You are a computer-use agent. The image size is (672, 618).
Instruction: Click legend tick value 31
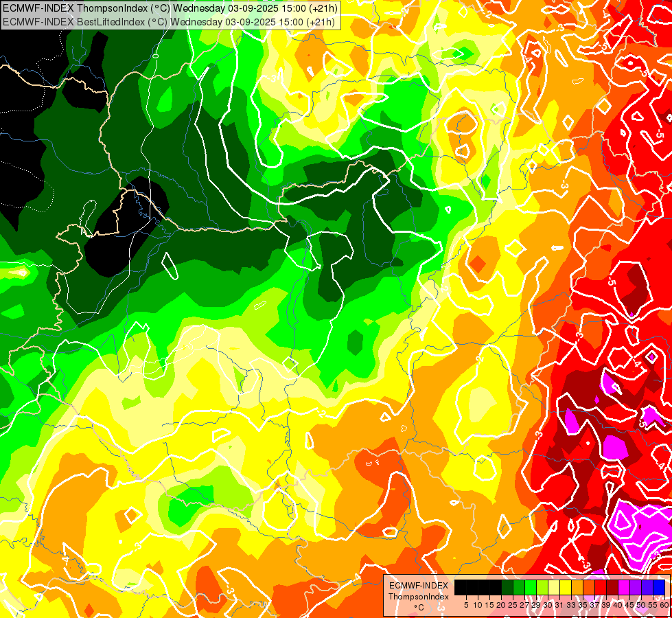pos(559,605)
